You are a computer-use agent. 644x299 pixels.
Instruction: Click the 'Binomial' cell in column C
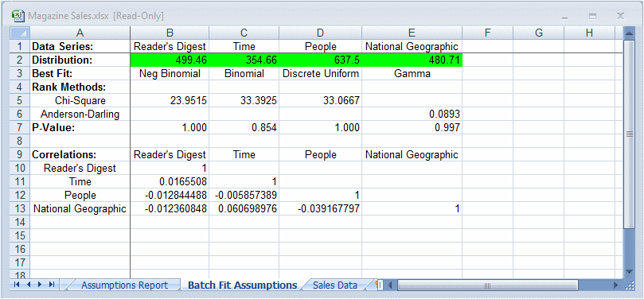coord(244,74)
